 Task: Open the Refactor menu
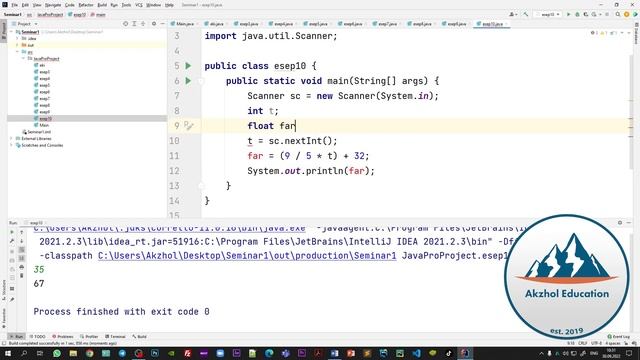(x=86, y=5)
